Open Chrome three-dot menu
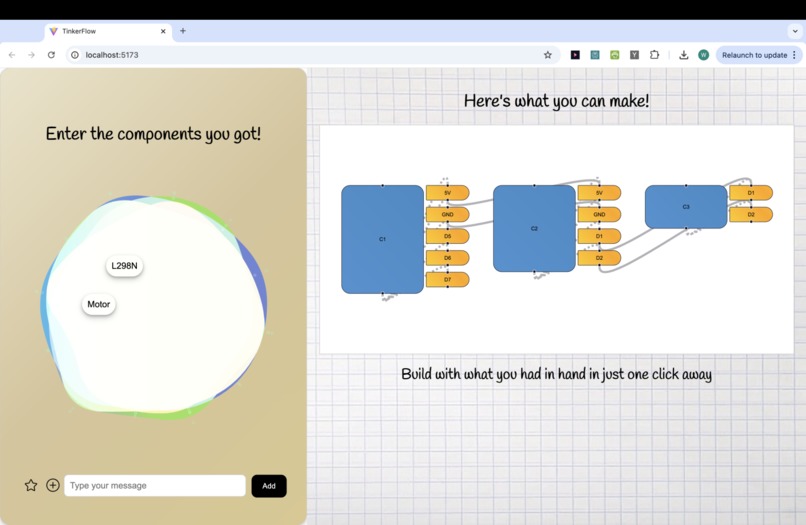The height and width of the screenshot is (525, 806). [x=795, y=55]
